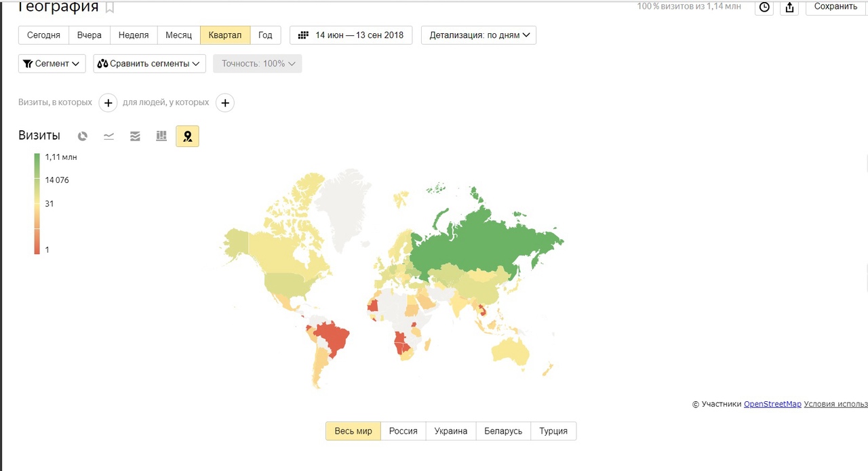Click the calendar grid icon
Image resolution: width=868 pixels, height=471 pixels.
click(303, 35)
